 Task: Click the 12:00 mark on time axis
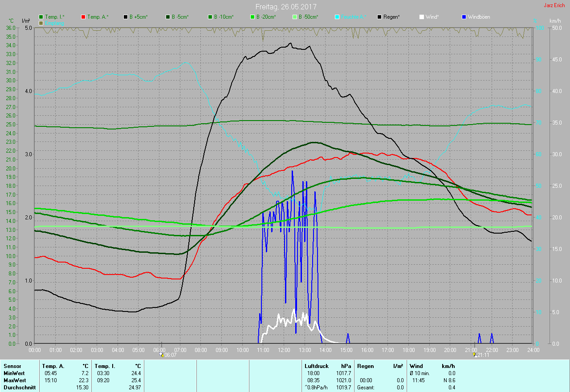click(284, 350)
